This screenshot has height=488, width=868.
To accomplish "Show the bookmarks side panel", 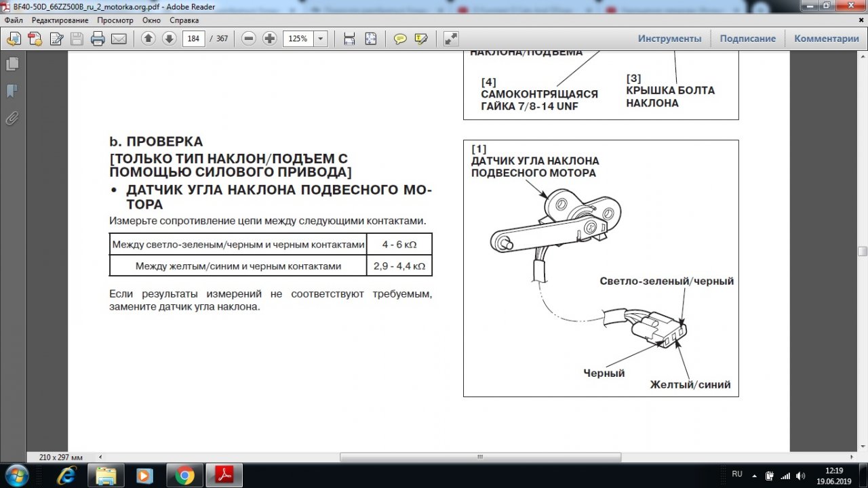I will click(12, 91).
